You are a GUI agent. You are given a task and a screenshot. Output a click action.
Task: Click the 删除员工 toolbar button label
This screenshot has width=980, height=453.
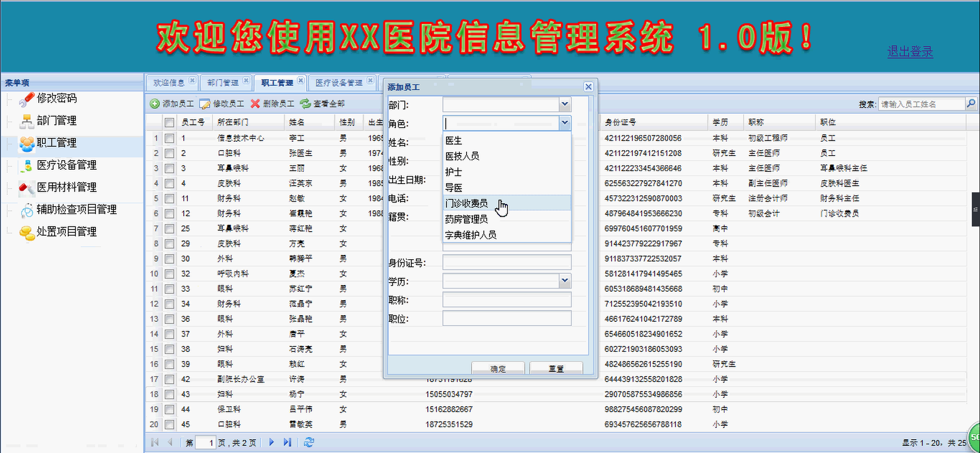pos(279,104)
